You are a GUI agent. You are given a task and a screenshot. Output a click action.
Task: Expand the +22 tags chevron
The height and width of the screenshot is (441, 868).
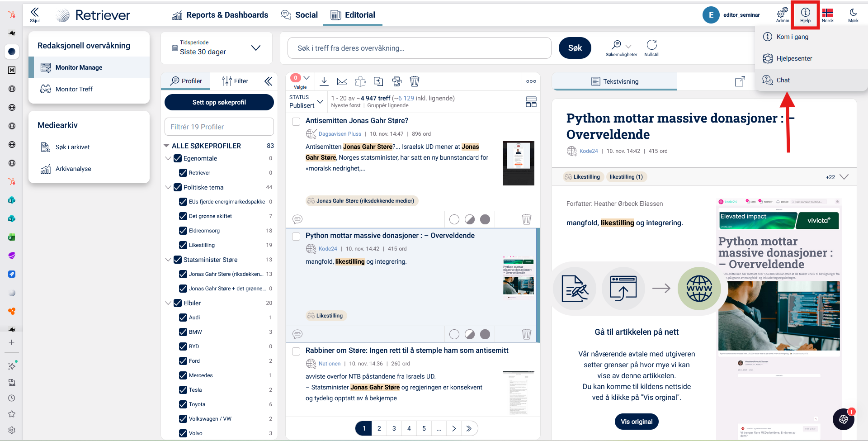click(x=844, y=177)
